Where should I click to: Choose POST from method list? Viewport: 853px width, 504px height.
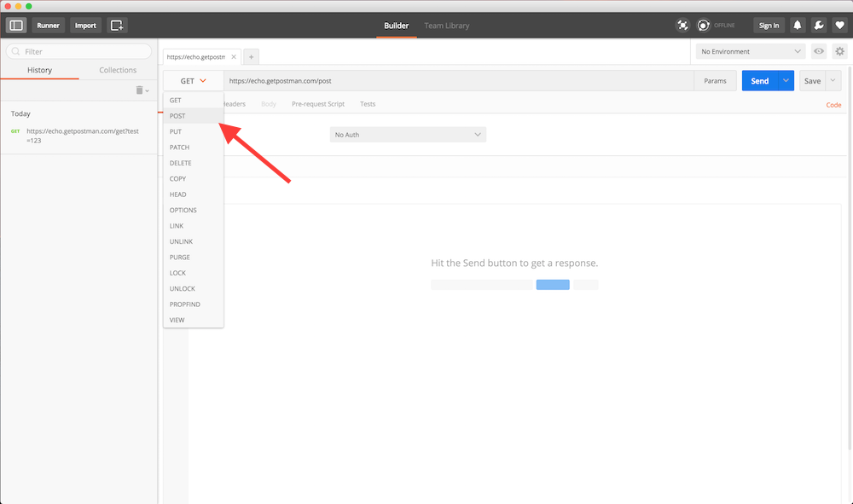point(193,116)
